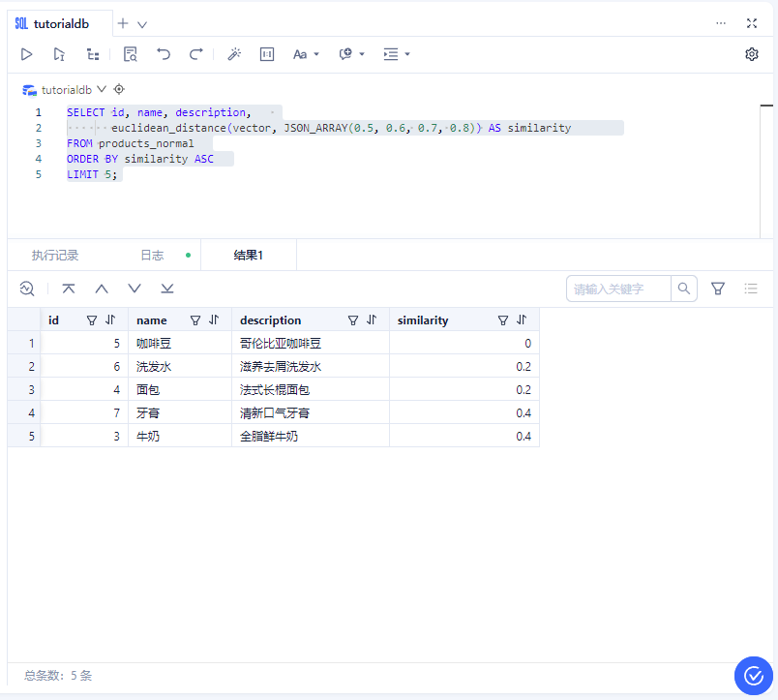Screen dimensions: 778x700
Task: Click the 全脂鲜牛奶 description cell
Action: (x=310, y=437)
